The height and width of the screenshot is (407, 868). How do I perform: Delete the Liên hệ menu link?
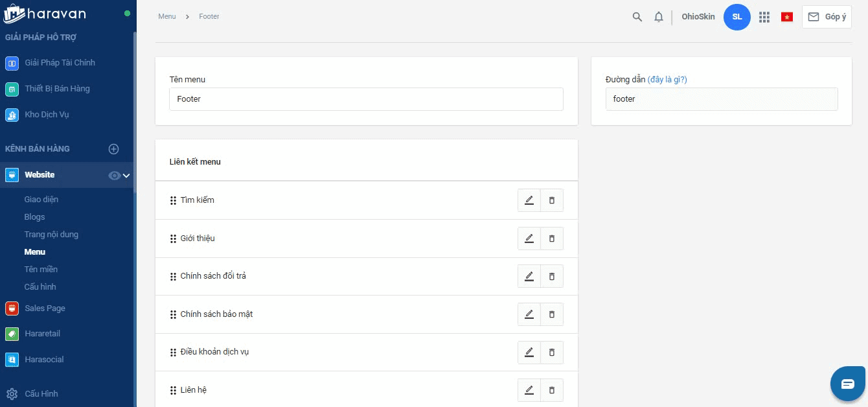552,390
